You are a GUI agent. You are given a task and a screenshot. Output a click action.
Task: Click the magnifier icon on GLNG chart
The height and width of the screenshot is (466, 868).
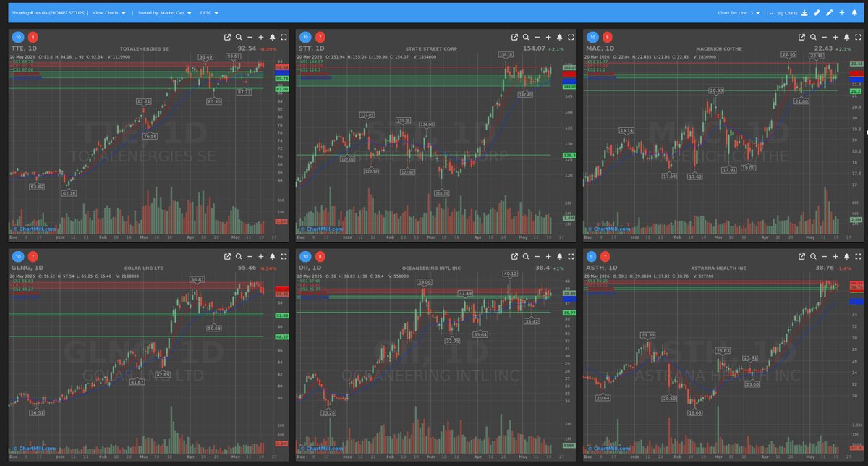[x=239, y=256]
